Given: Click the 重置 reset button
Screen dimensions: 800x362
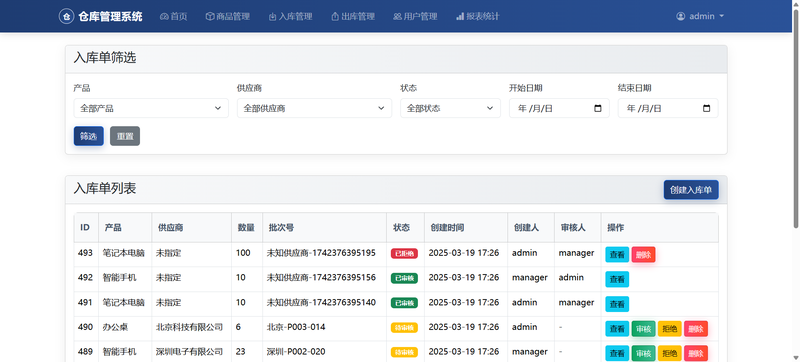Looking at the screenshot, I should (125, 136).
